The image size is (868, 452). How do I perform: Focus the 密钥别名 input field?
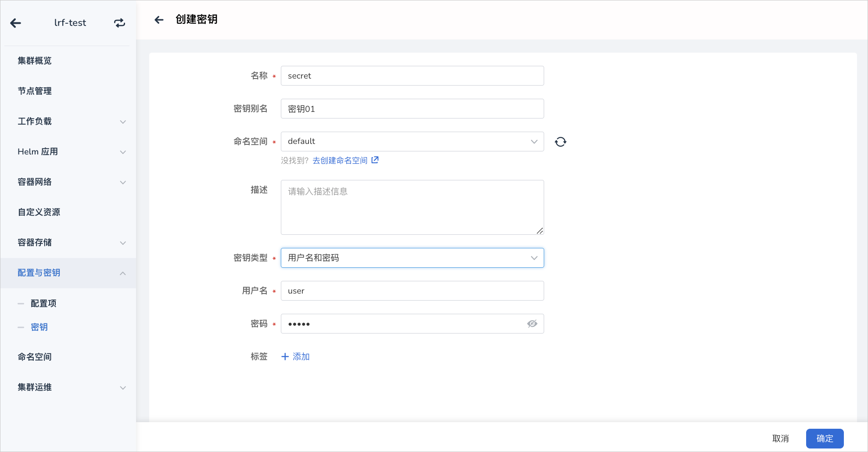412,109
